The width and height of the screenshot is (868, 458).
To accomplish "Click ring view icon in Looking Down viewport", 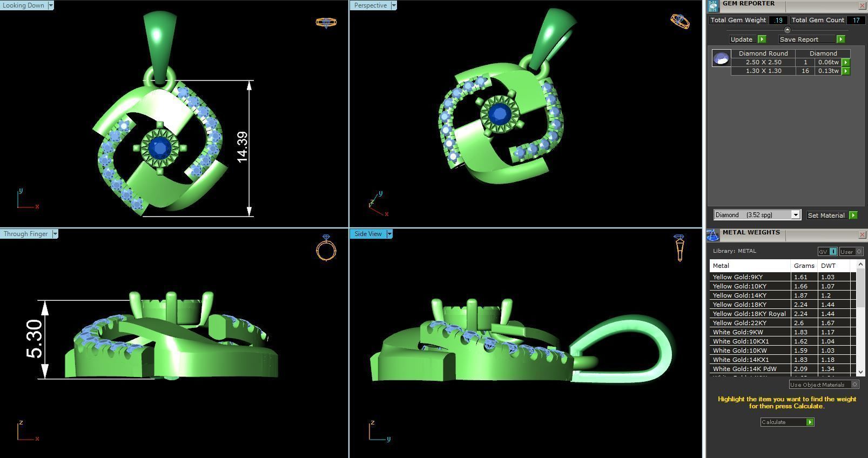I will pyautogui.click(x=326, y=22).
